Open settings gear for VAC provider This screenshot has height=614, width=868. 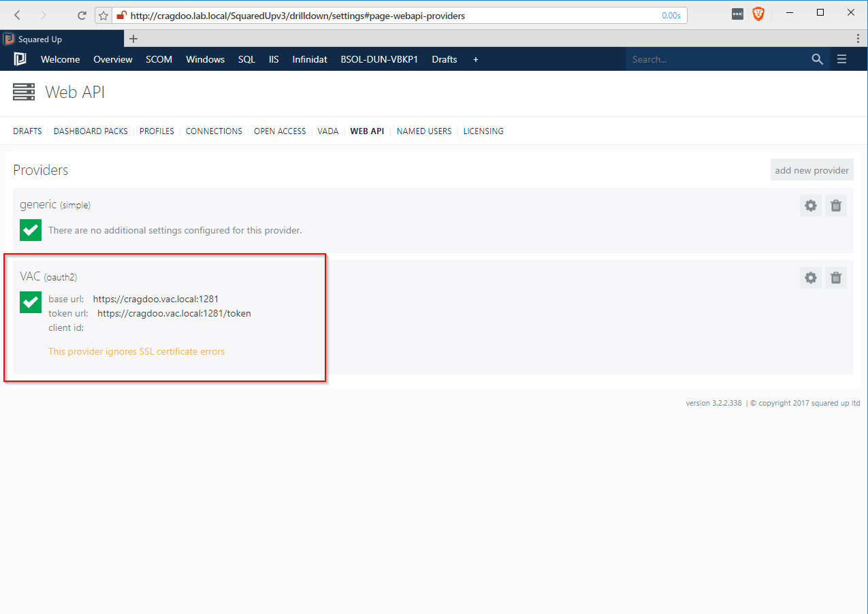click(x=811, y=277)
